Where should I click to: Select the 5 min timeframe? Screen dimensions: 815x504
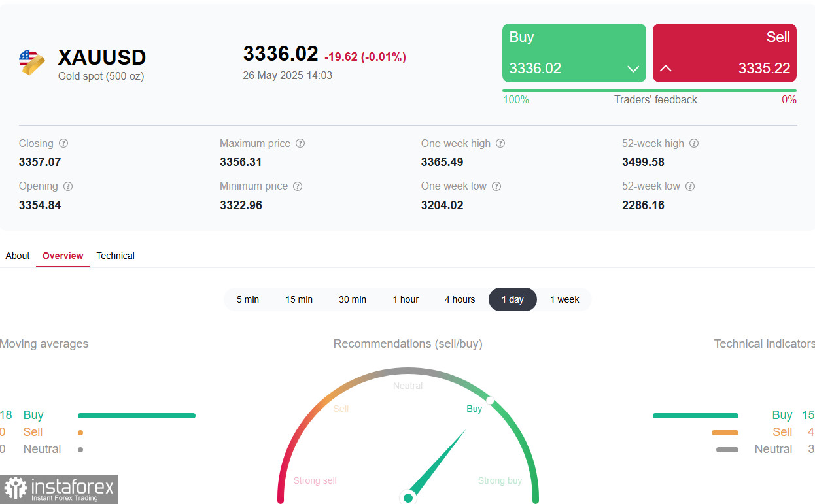(x=248, y=299)
